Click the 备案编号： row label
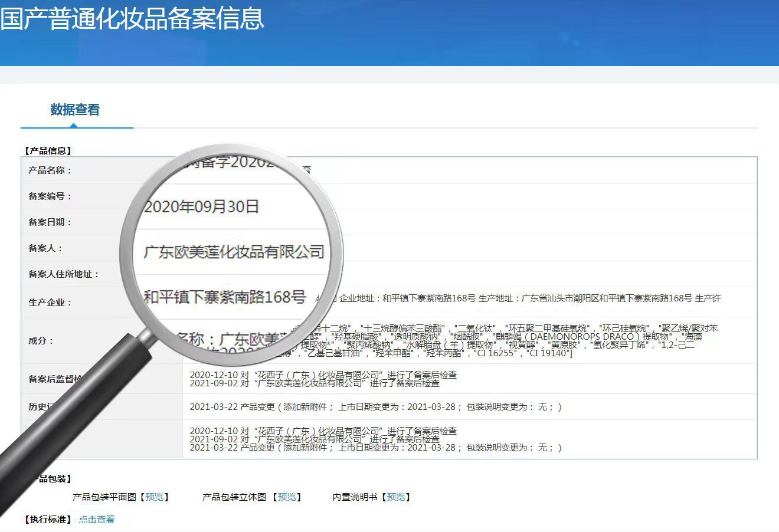This screenshot has height=532, width=779. (x=50, y=196)
